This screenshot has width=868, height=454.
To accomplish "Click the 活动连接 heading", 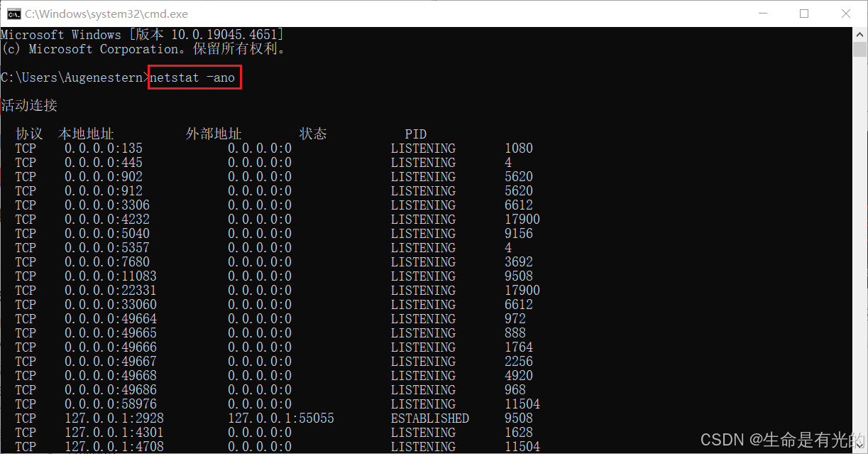I will pyautogui.click(x=29, y=106).
